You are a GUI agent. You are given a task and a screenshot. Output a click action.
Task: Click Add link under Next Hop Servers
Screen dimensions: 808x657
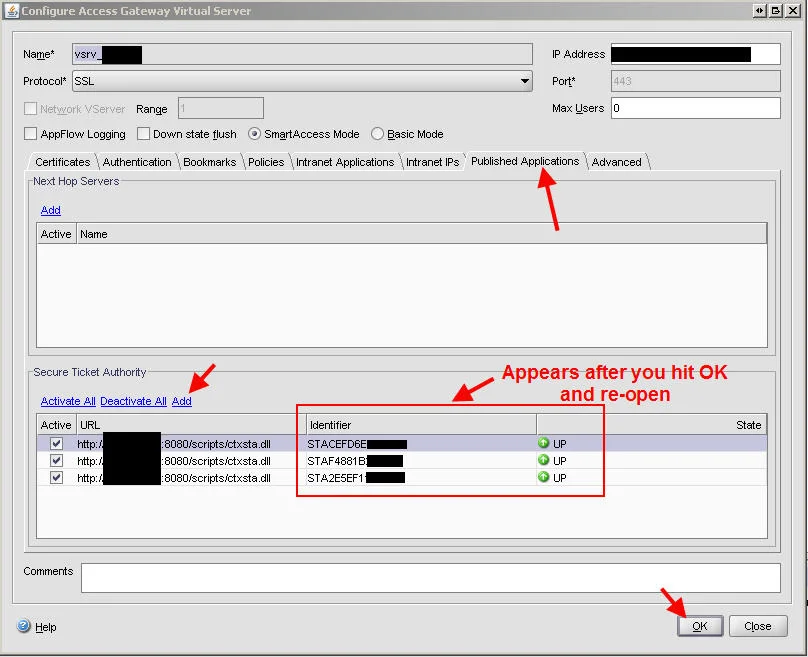pyautogui.click(x=50, y=210)
